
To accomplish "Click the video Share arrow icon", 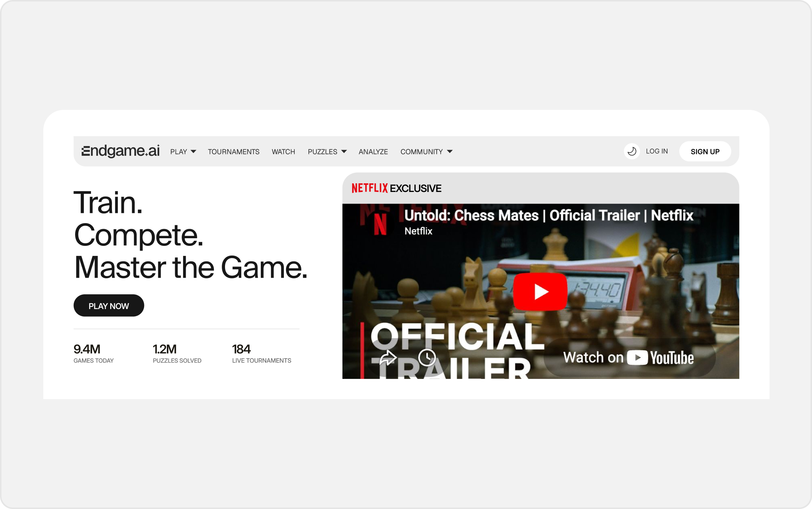I will pyautogui.click(x=388, y=358).
